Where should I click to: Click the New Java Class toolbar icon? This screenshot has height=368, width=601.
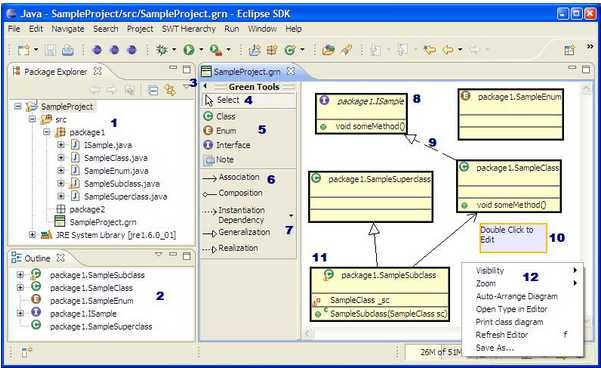click(290, 50)
